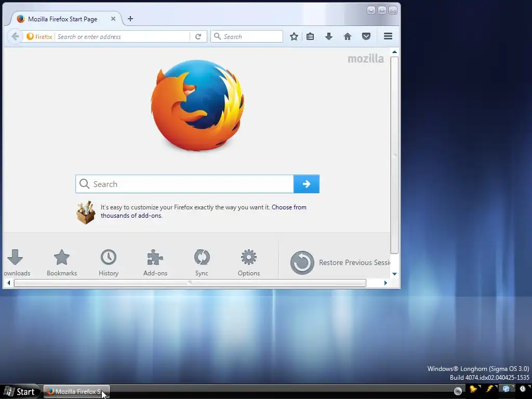Maximize the Firefox window
This screenshot has height=399, width=532.
[x=382, y=10]
